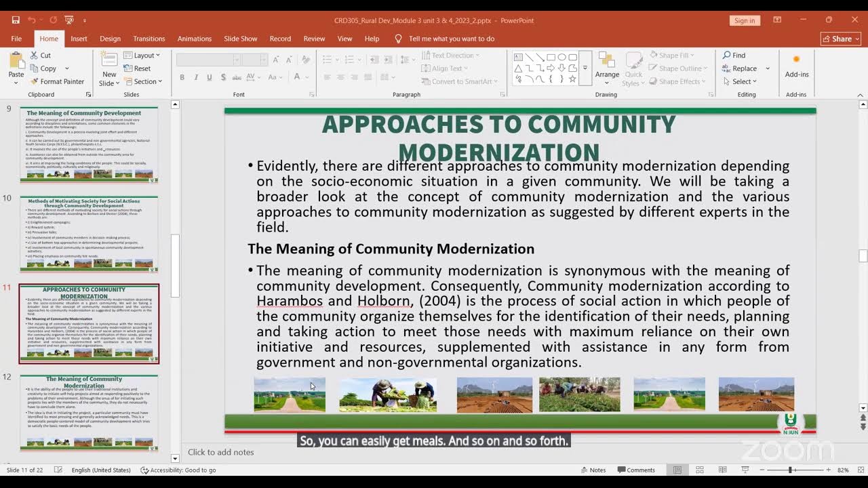Viewport: 868px width, 488px height.
Task: Click Start From Beginning in the Quick Access Toolbar
Action: (68, 20)
